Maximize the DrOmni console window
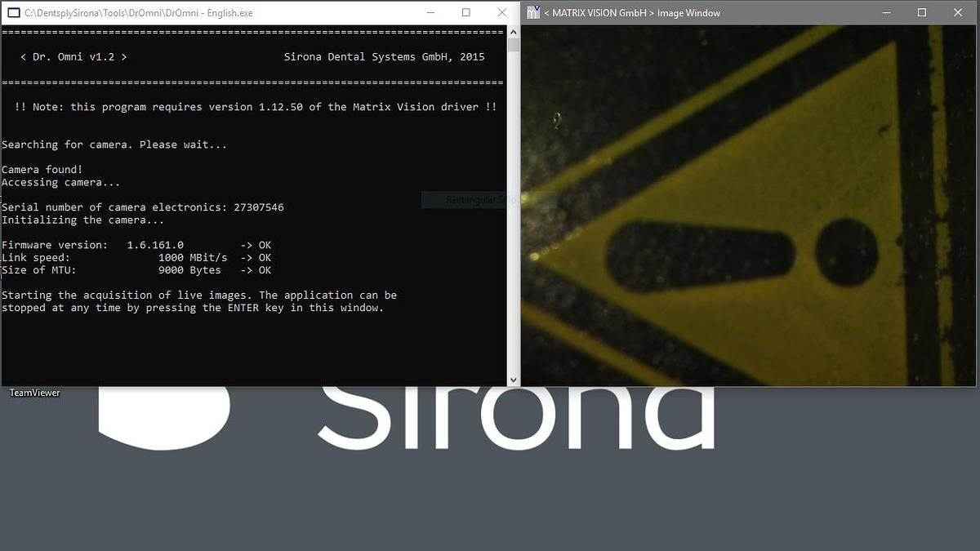 pos(465,13)
